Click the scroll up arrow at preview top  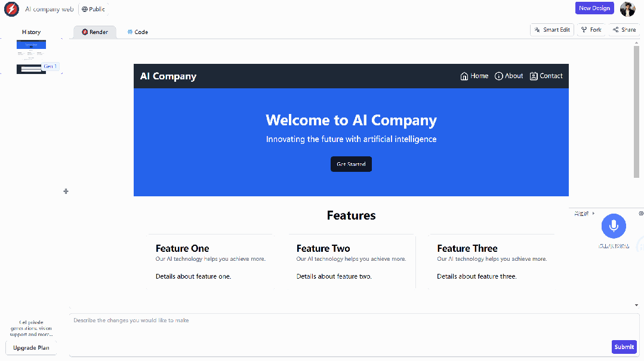click(x=637, y=43)
